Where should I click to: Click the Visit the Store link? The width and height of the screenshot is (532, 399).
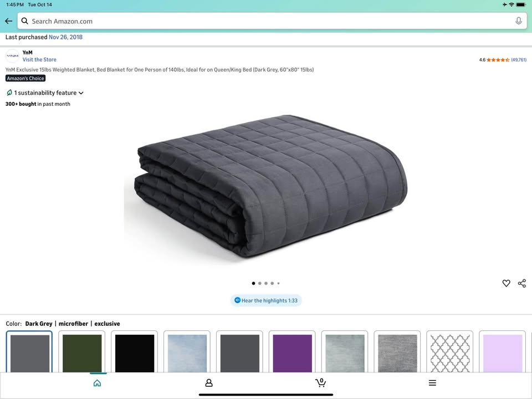pyautogui.click(x=39, y=60)
